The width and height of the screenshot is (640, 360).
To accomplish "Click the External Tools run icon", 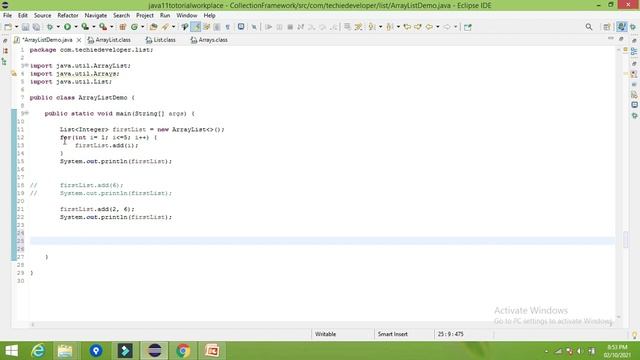I will (x=103, y=27).
